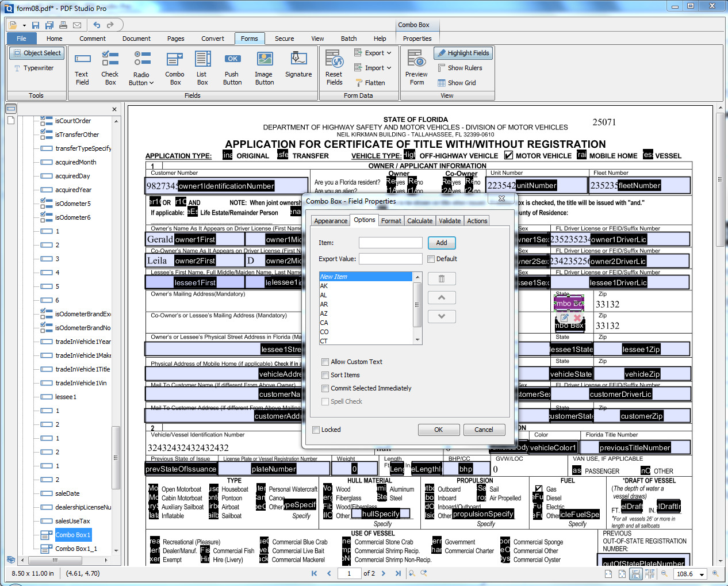728x586 pixels.
Task: Switch to the Validate tab
Action: pos(450,221)
